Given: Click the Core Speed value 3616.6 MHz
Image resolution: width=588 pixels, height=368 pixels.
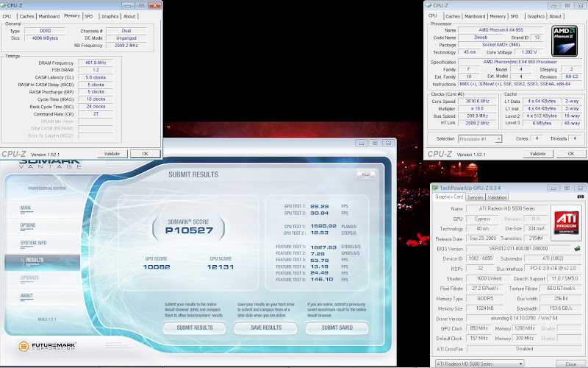Looking at the screenshot, I should (x=477, y=102).
